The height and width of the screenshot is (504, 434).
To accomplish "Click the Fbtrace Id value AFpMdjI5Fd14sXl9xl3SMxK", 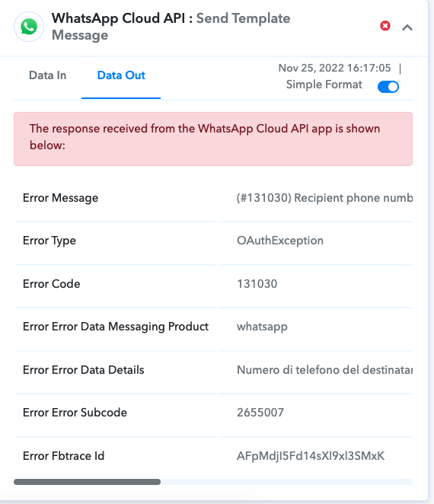I will [311, 456].
